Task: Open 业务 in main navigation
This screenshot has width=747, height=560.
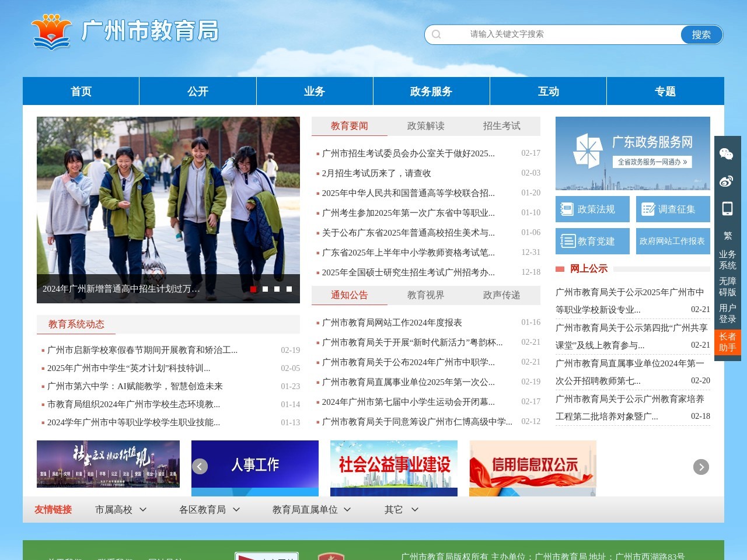Action: click(315, 91)
